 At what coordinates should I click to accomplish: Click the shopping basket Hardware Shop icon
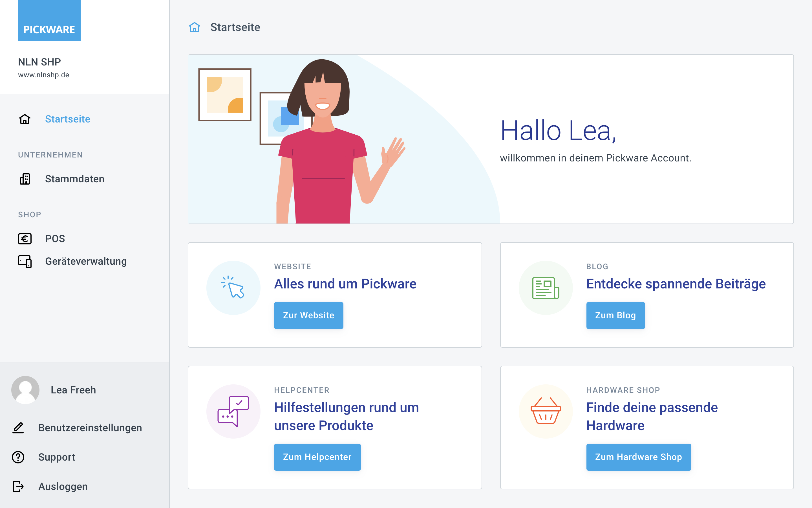(546, 411)
